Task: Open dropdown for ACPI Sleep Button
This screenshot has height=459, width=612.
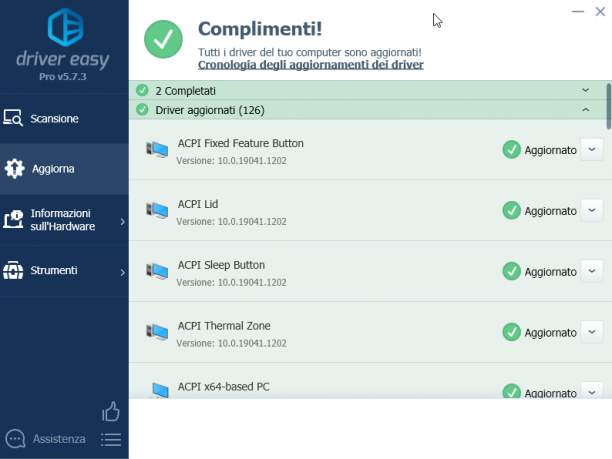Action: (592, 271)
